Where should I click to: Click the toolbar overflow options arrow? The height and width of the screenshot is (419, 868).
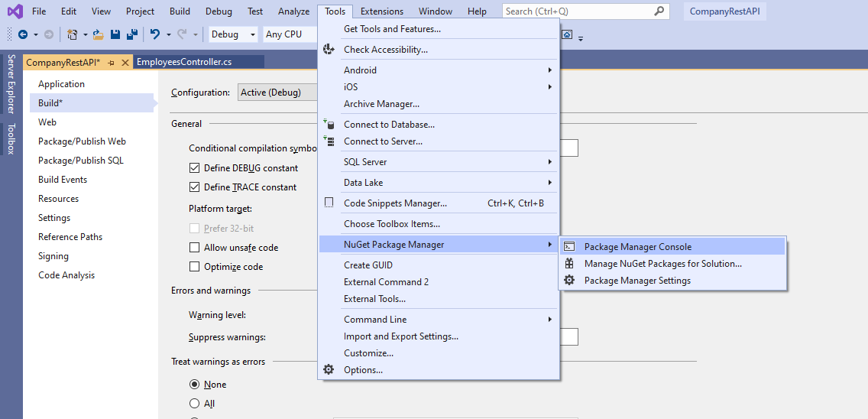[x=581, y=38]
